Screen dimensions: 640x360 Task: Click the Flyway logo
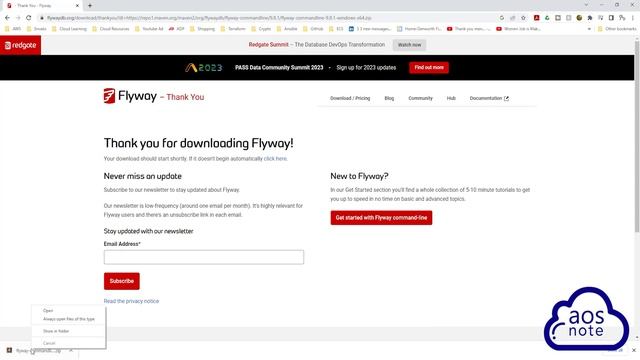[x=130, y=96]
